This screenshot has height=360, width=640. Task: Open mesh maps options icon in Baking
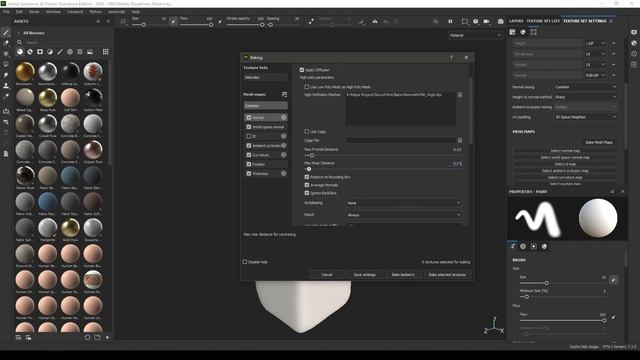point(284,94)
